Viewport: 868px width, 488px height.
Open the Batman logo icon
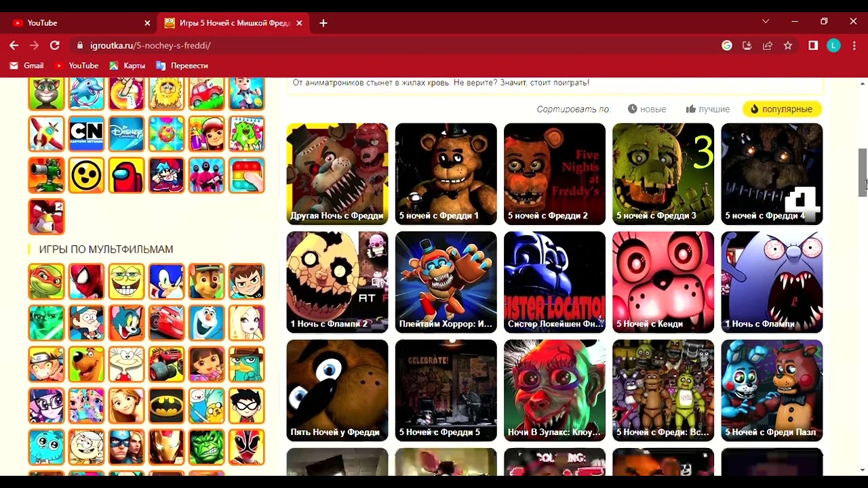166,405
